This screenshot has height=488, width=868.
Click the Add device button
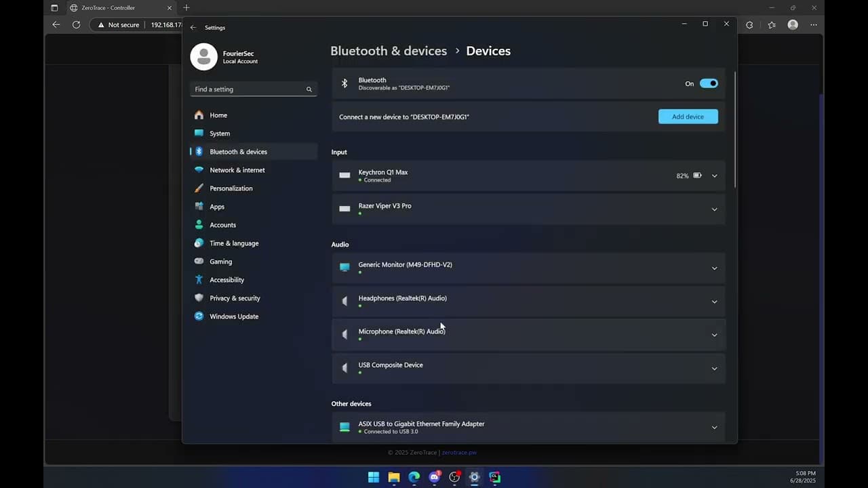click(x=688, y=117)
